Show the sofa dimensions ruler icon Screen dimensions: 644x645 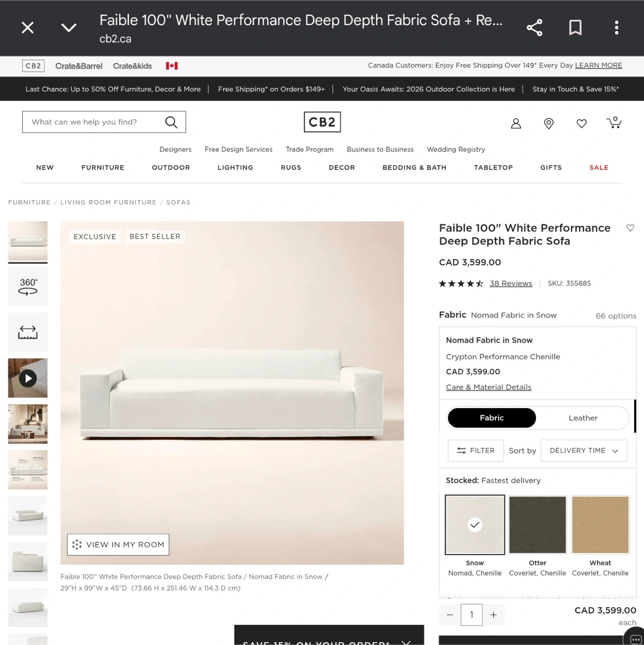click(x=28, y=332)
